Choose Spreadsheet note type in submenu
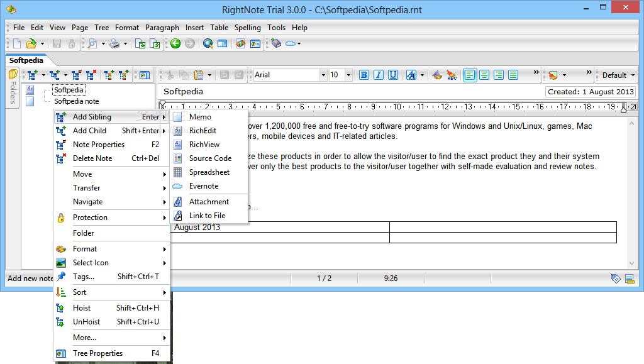The height and width of the screenshot is (364, 644). pos(209,172)
